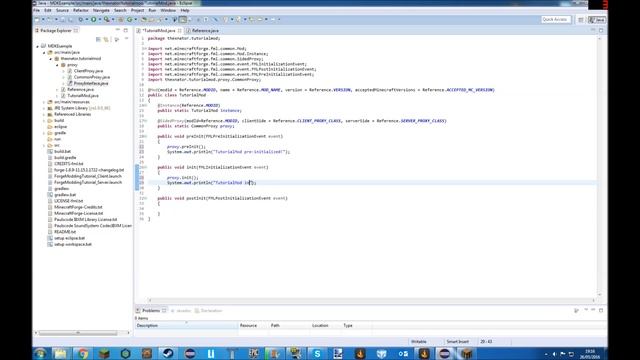The image size is (640, 360).
Task: Open the Java perspective button
Action: (597, 20)
